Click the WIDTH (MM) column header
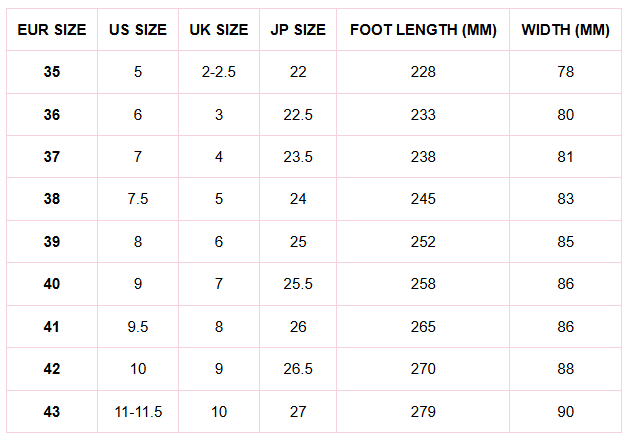Image resolution: width=632 pixels, height=442 pixels. tap(566, 30)
